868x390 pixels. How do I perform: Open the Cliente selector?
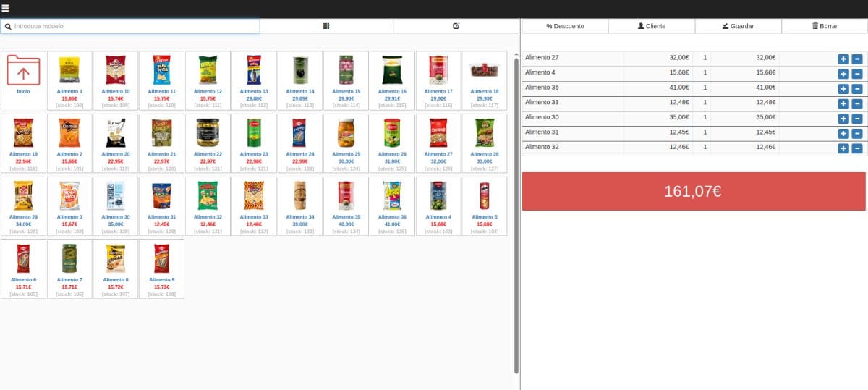click(651, 26)
